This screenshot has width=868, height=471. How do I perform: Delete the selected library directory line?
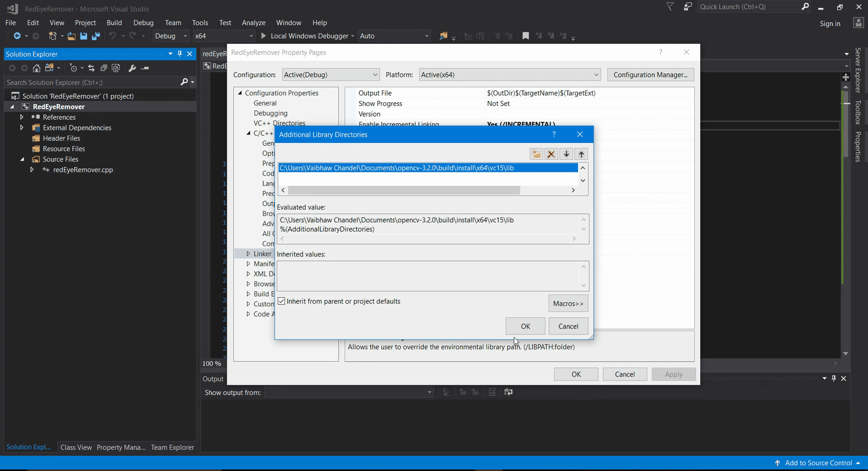click(551, 154)
